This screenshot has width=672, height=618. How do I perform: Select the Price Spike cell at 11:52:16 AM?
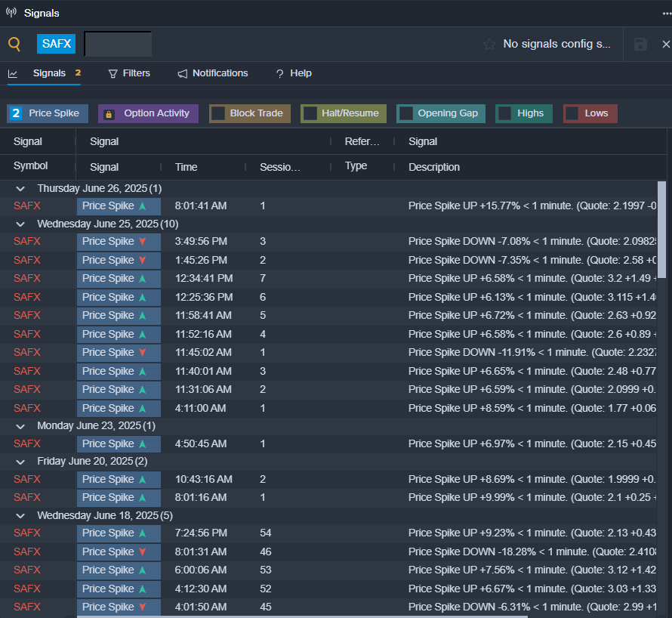click(x=119, y=334)
